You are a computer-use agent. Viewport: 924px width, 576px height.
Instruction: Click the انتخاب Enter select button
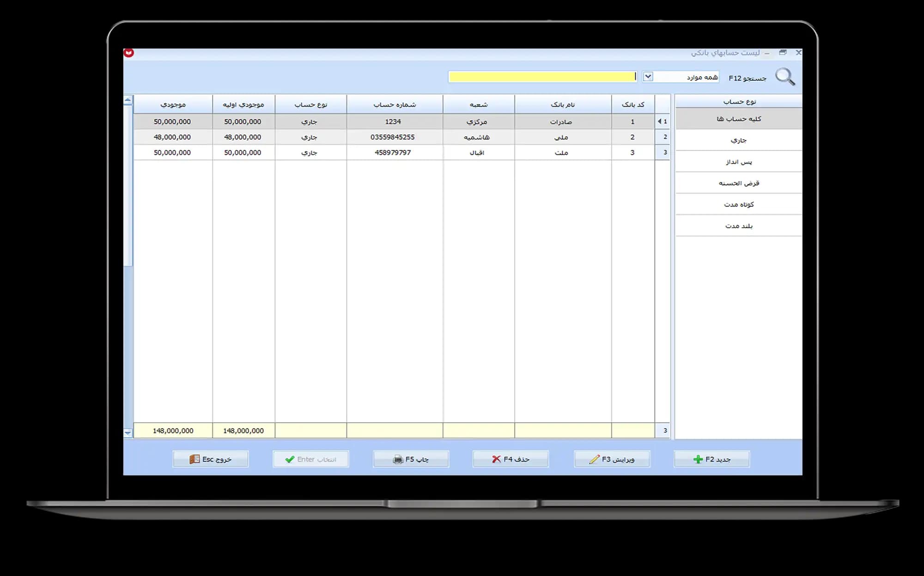[x=310, y=459]
